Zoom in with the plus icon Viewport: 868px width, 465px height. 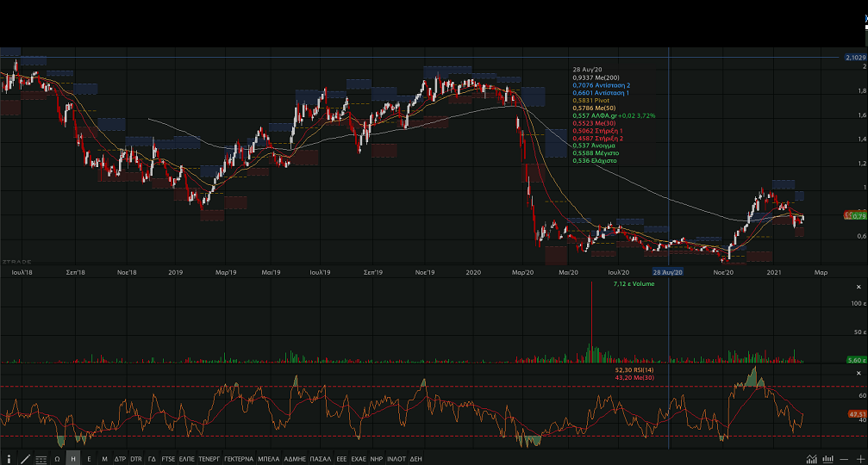[x=859, y=459]
